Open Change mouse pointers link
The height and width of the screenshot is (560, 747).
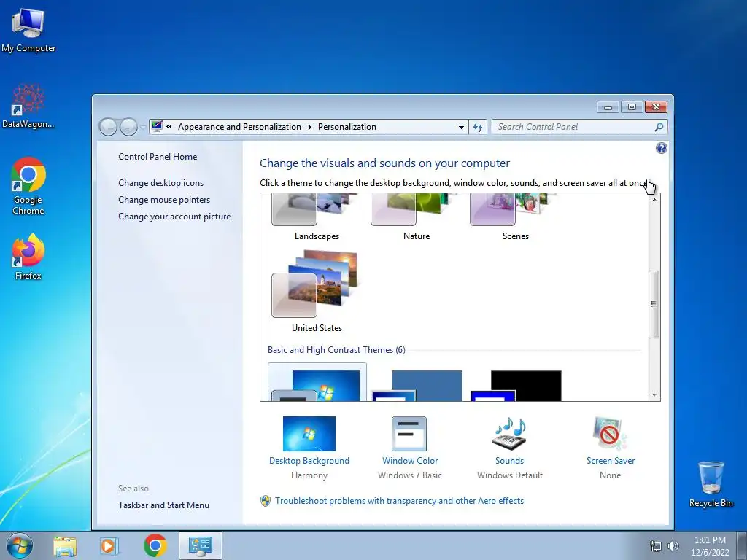pyautogui.click(x=164, y=200)
